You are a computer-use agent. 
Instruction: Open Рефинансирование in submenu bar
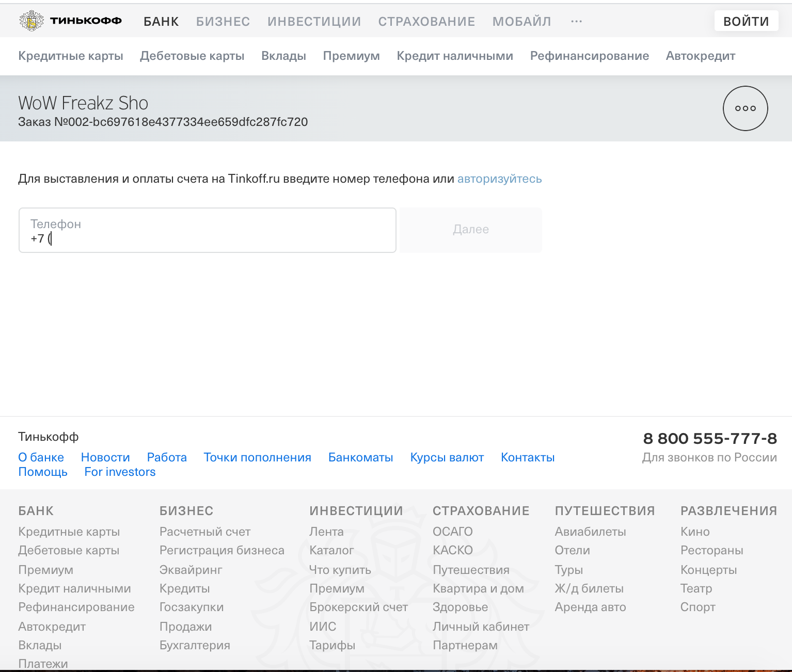tap(590, 56)
